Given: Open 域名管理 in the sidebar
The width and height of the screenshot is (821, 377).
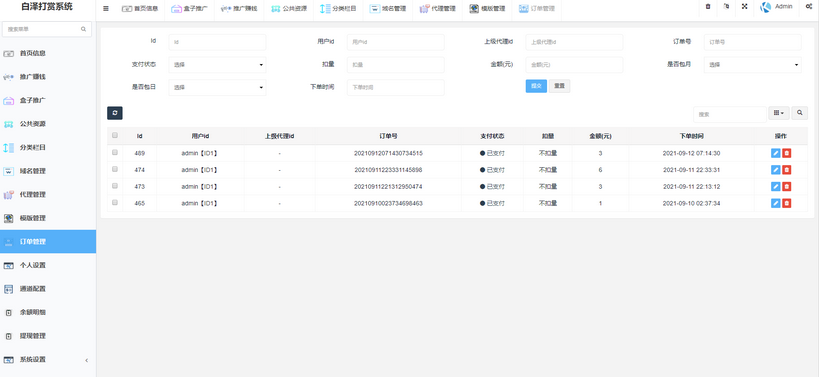Looking at the screenshot, I should click(x=48, y=171).
